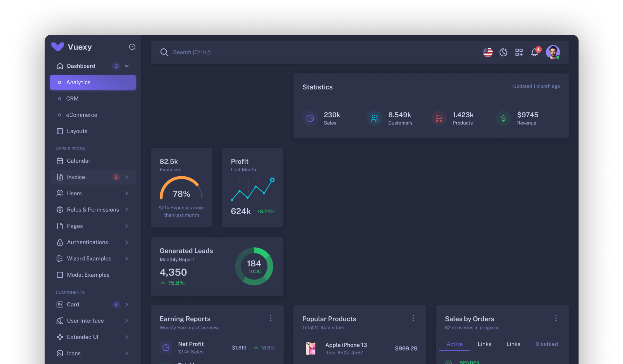Click the Calendar sidebar icon
Viewport: 623px width, 364px height.
(x=60, y=161)
